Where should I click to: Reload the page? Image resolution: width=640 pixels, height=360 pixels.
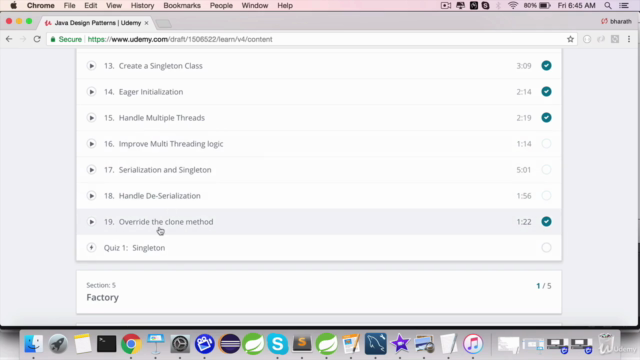[x=37, y=39]
